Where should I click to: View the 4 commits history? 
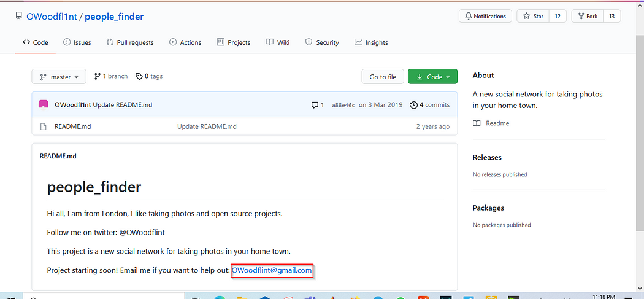coord(430,105)
